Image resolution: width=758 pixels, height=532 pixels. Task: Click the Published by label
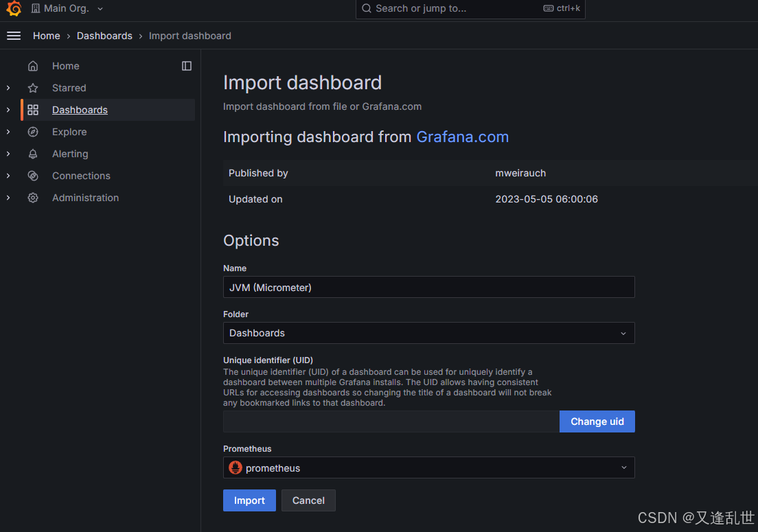pyautogui.click(x=258, y=173)
